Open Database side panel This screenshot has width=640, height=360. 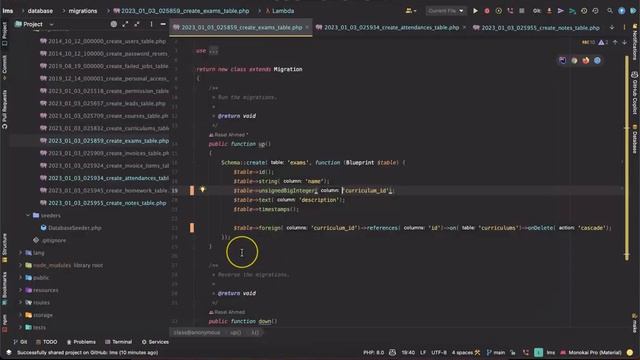click(x=635, y=140)
